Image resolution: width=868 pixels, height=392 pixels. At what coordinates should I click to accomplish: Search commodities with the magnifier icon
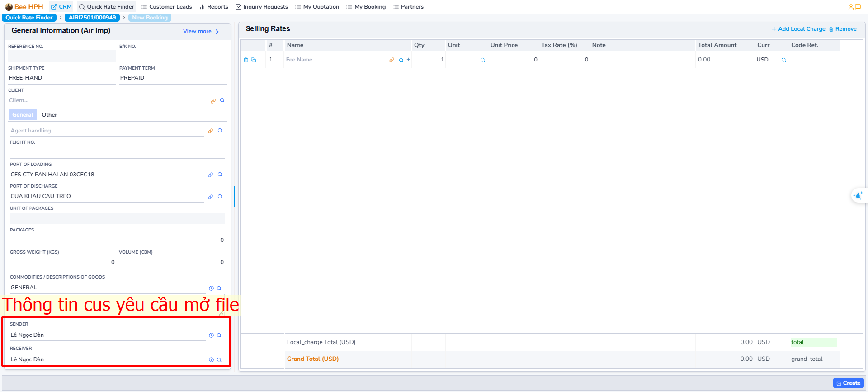click(219, 288)
